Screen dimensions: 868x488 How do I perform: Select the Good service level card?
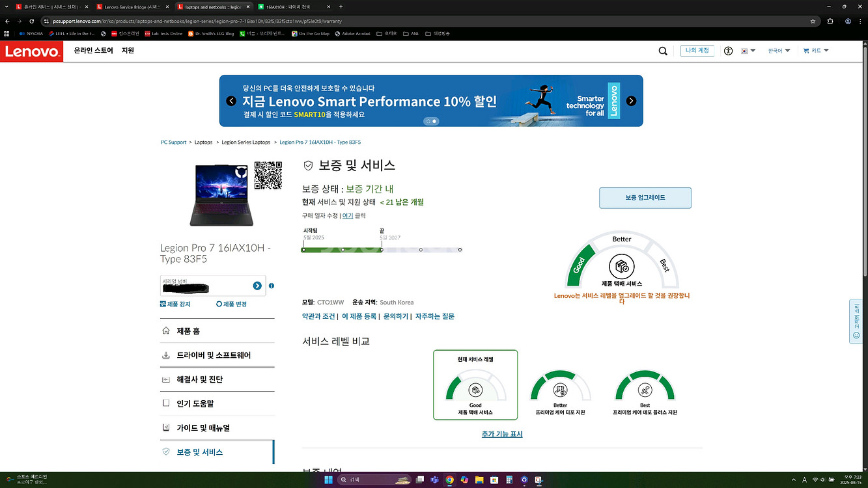tap(475, 385)
